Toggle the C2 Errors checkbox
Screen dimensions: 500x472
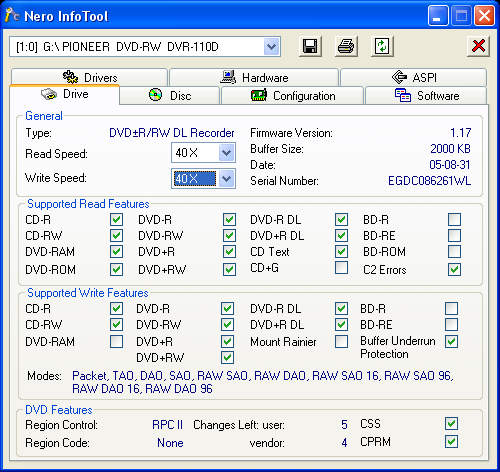click(454, 269)
